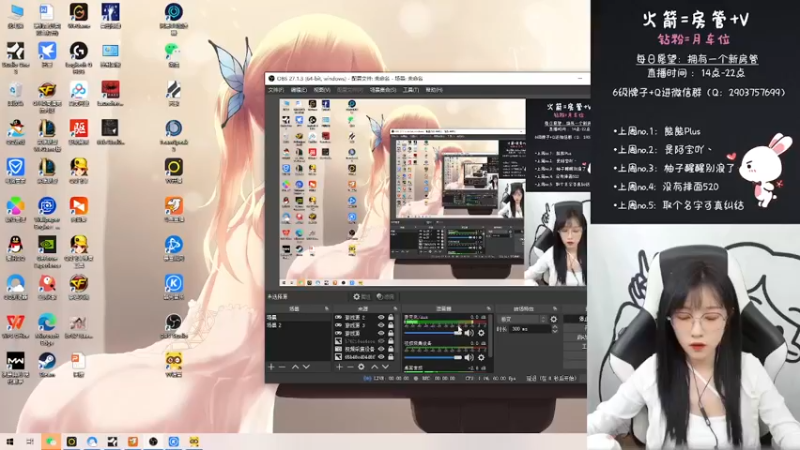Click the transition duration 300 ms field
Screen dimensions: 800x450
pos(531,330)
